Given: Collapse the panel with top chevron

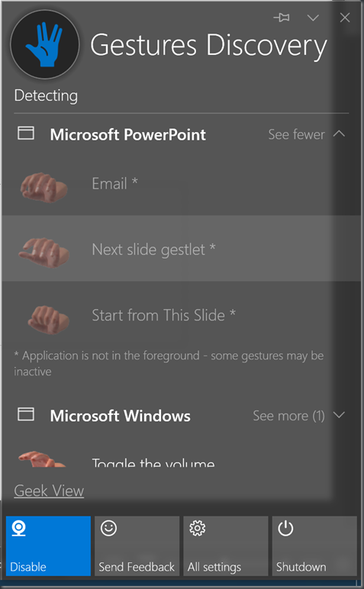Looking at the screenshot, I should [313, 18].
